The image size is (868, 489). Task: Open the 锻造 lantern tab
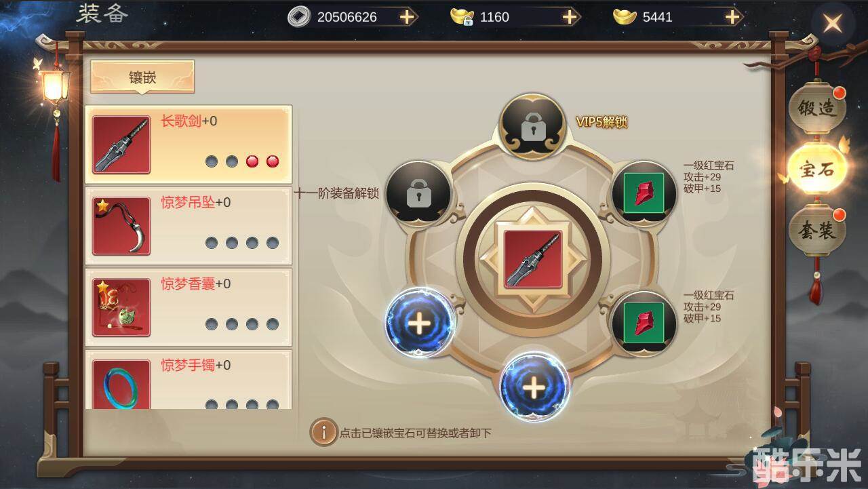coord(816,108)
